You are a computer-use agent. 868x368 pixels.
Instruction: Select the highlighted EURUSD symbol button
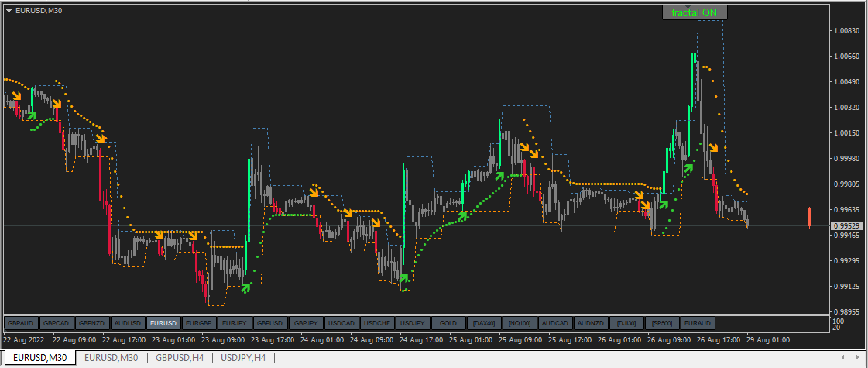(x=164, y=322)
